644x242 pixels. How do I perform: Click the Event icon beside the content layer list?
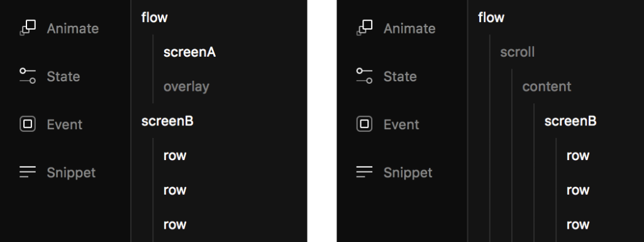365,124
